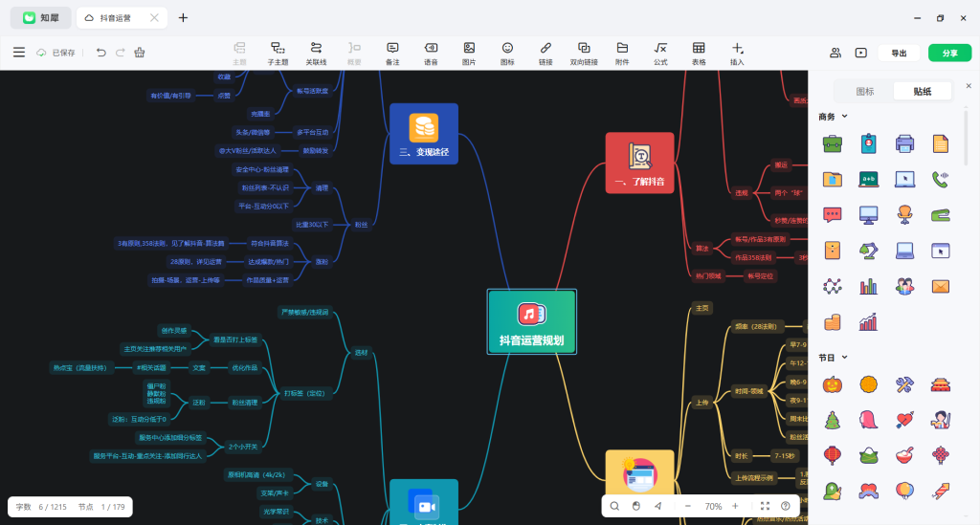Zoom in with the plus button
Screen dimensions: 980x525
click(735, 506)
